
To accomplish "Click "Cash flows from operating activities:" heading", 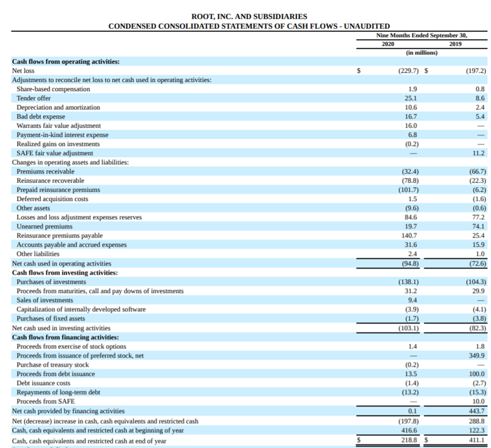I will (x=66, y=61).
